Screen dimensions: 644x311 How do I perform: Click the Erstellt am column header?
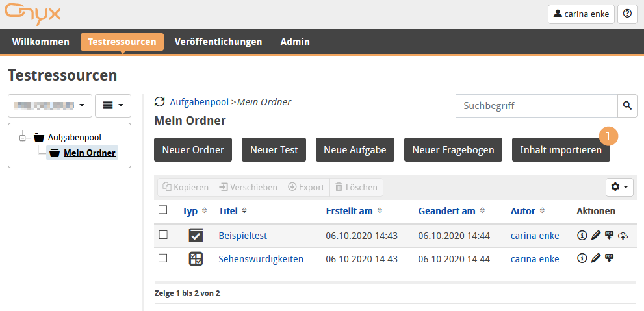point(349,211)
